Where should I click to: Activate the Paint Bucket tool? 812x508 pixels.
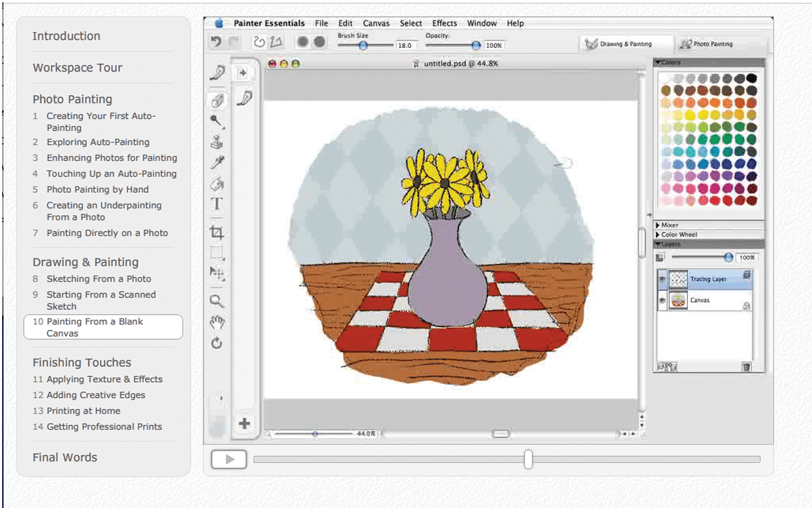coord(217,184)
